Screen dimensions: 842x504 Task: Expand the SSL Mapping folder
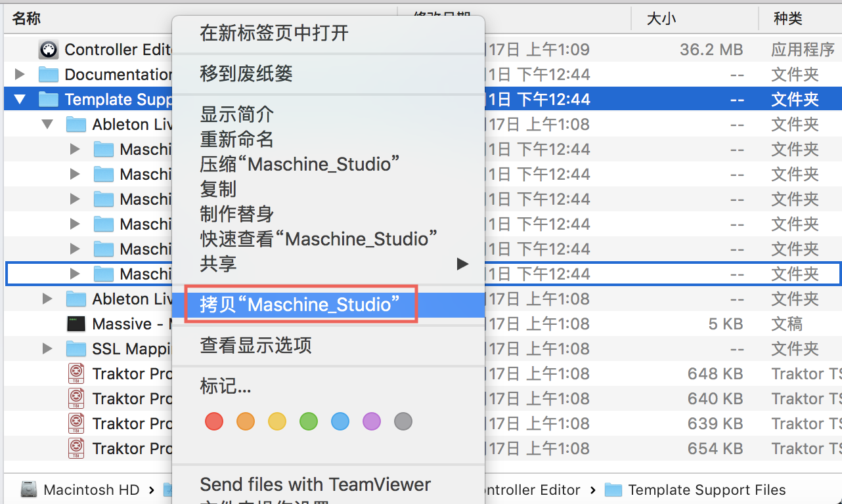pos(47,348)
